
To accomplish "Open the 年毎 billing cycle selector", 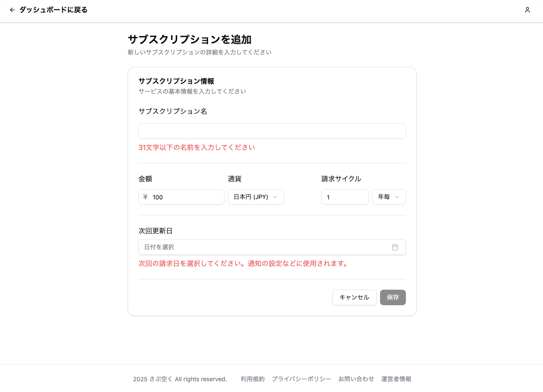I will [x=389, y=197].
